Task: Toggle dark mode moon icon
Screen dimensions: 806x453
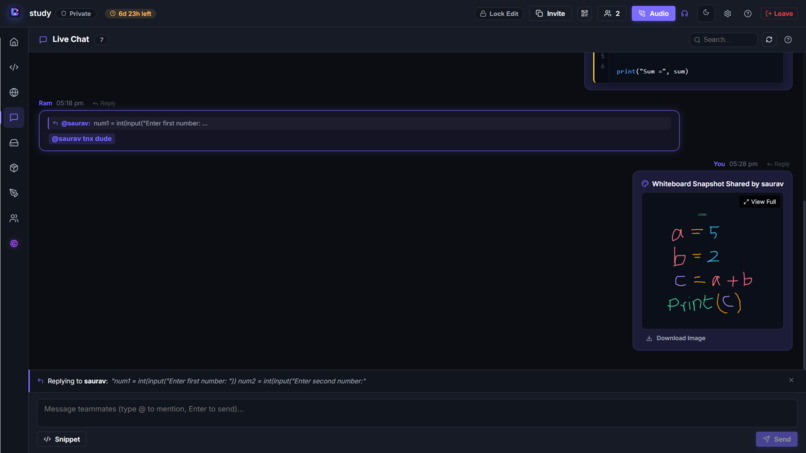Action: pos(706,13)
